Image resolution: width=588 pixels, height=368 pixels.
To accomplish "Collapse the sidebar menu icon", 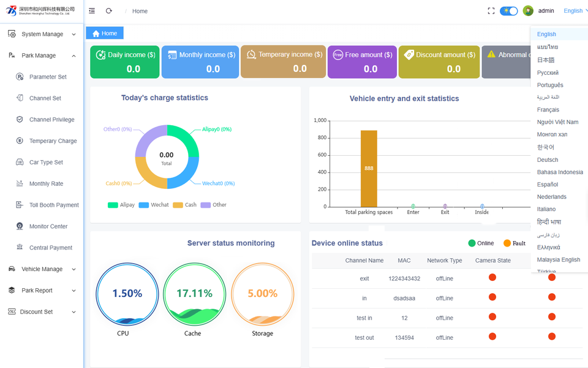I will [x=92, y=11].
